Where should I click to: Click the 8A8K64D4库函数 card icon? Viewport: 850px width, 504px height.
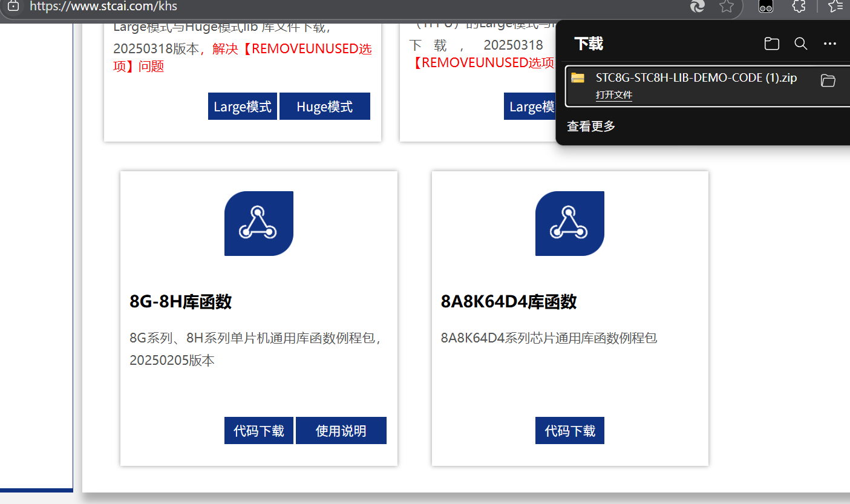click(x=570, y=223)
